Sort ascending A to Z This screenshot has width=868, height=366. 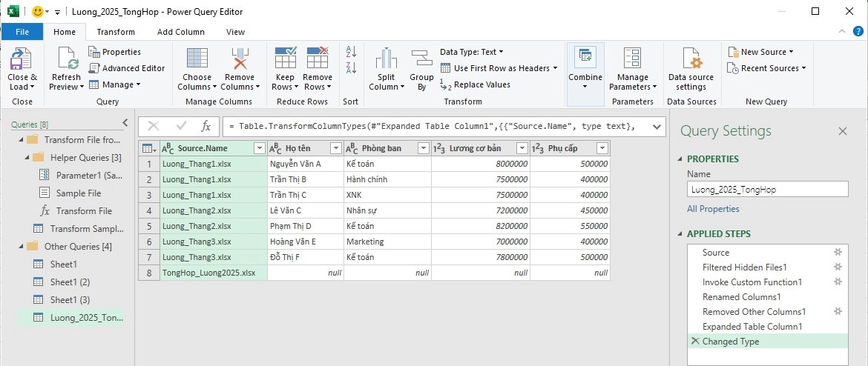click(351, 52)
